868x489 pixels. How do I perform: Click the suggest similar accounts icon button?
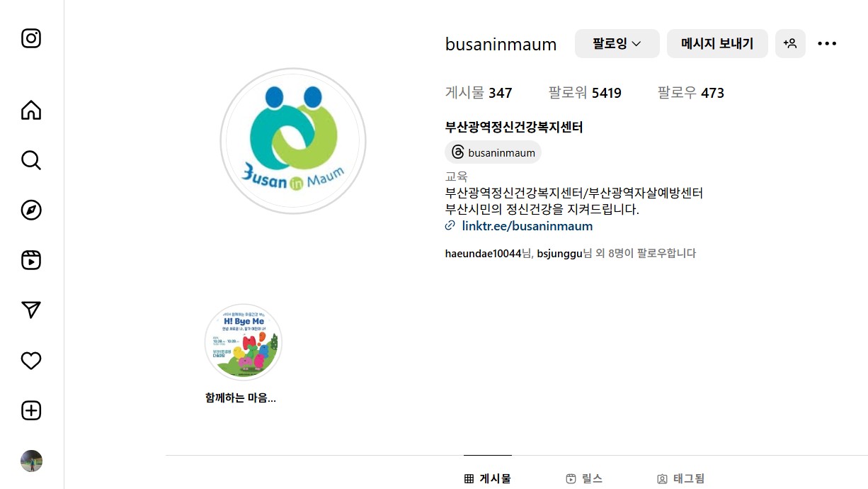click(x=790, y=43)
